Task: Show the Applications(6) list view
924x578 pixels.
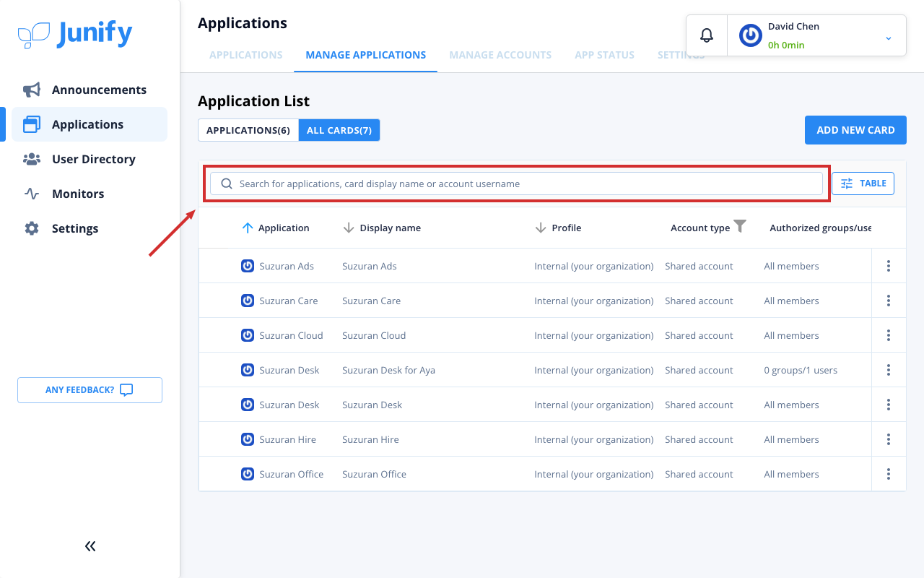Action: (x=248, y=130)
